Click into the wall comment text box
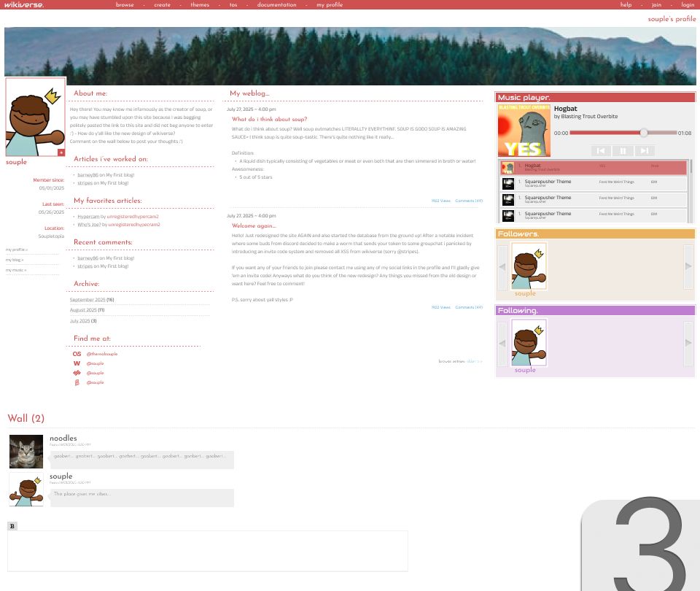Viewport: 700px width, 591px height. (x=208, y=552)
